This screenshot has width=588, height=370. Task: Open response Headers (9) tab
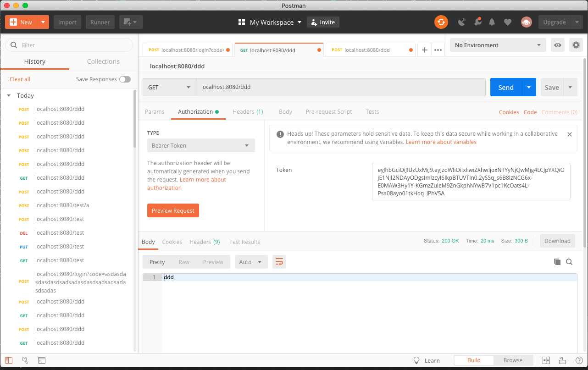[205, 242]
